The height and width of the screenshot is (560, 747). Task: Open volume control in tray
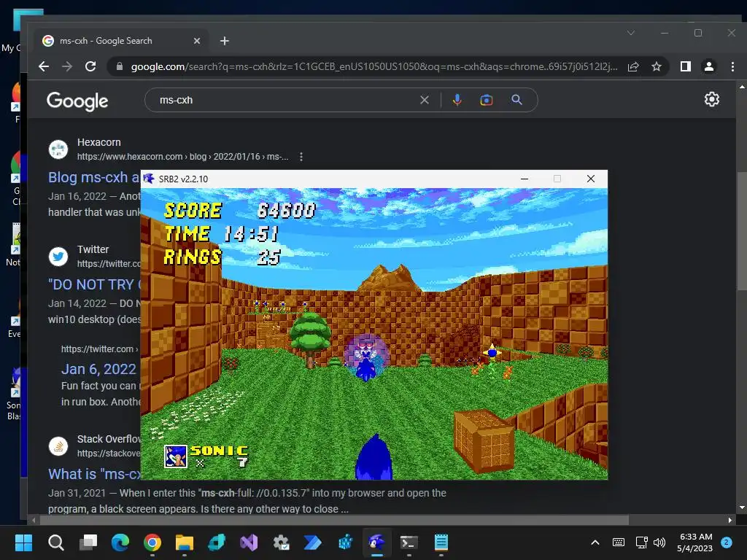coord(659,542)
